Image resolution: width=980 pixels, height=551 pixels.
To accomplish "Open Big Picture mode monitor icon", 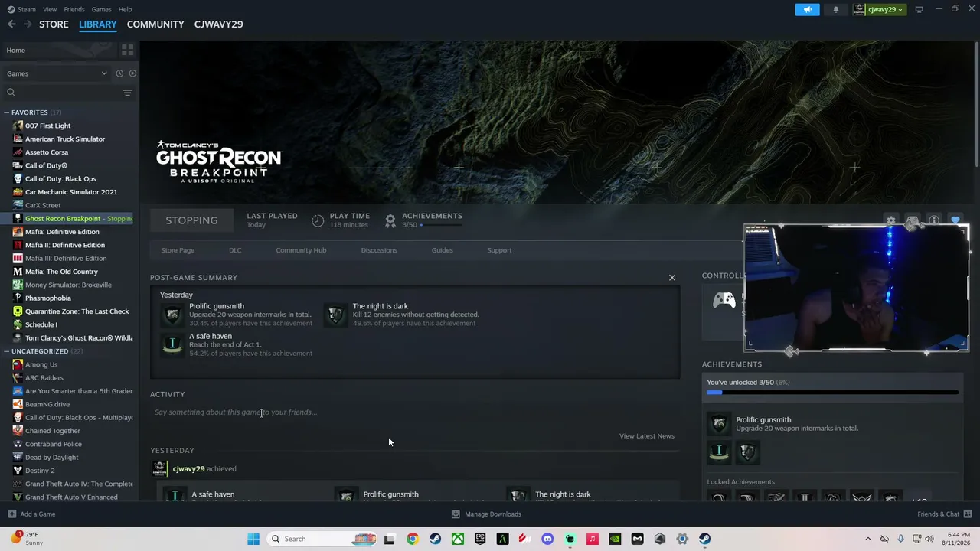I will [919, 9].
